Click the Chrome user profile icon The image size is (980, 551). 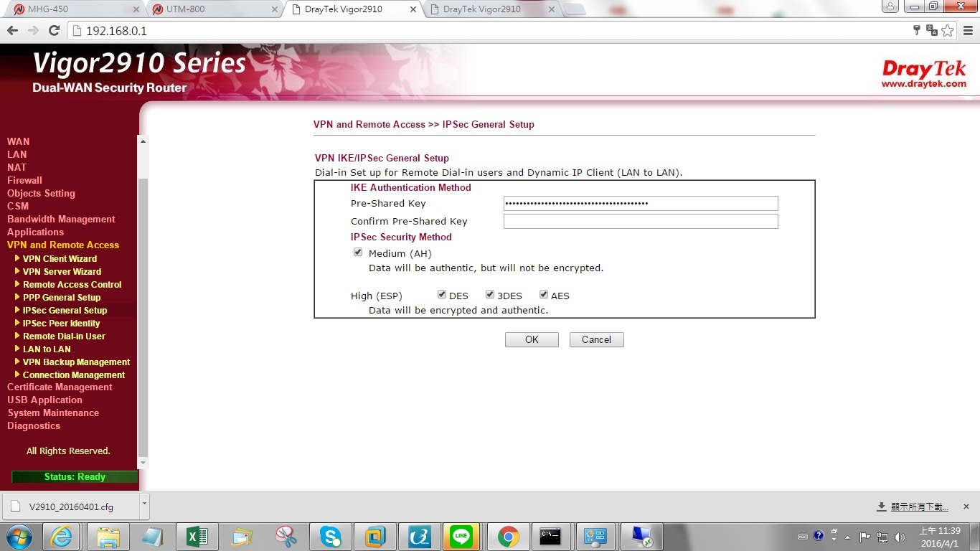coord(890,7)
